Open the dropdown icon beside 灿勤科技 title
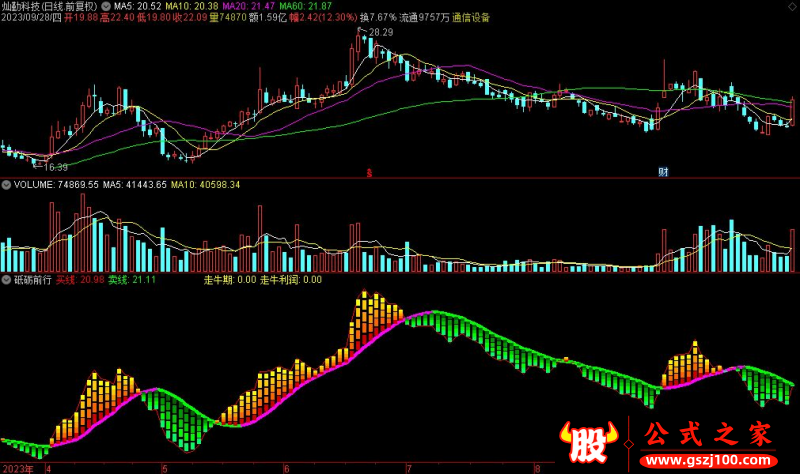Viewport: 800px width, 474px height. (106, 6)
